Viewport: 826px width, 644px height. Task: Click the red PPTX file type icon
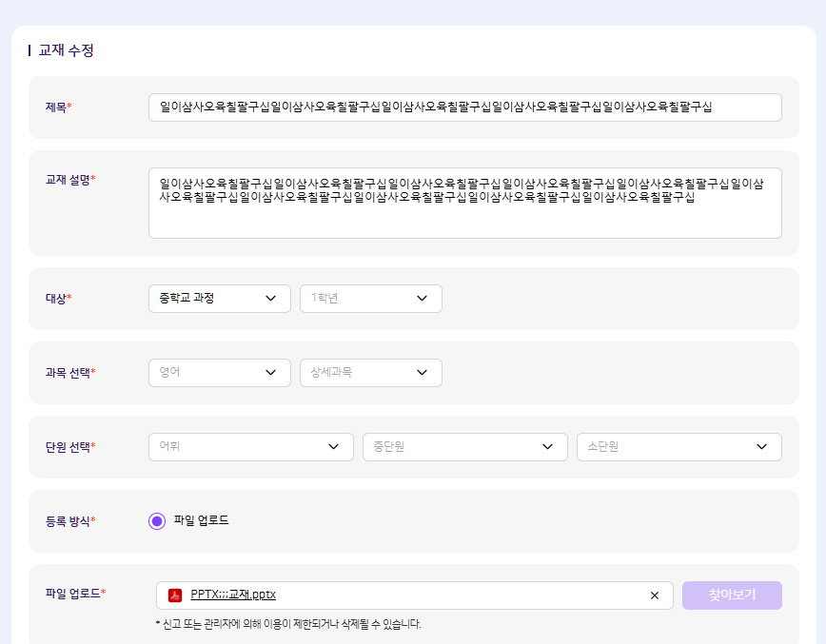175,595
